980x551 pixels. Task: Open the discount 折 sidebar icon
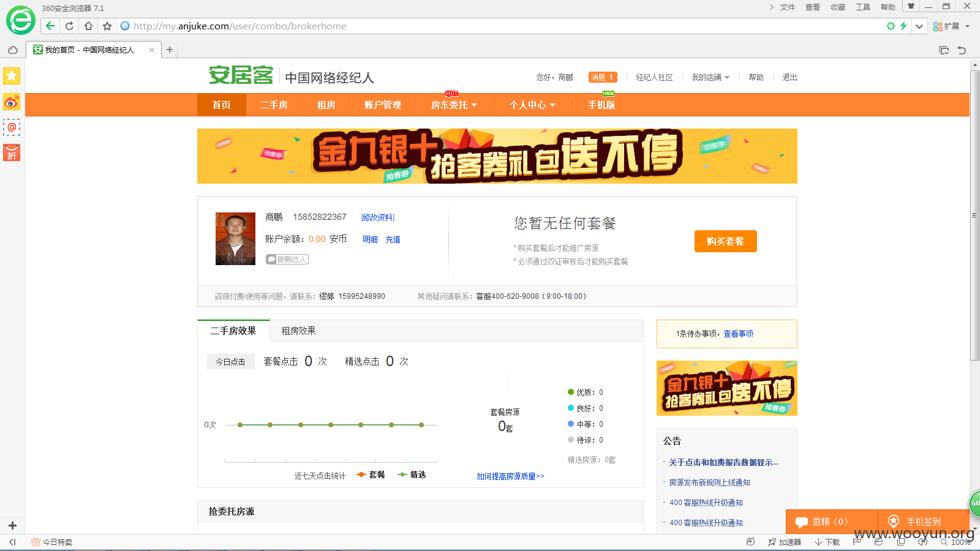(x=12, y=152)
